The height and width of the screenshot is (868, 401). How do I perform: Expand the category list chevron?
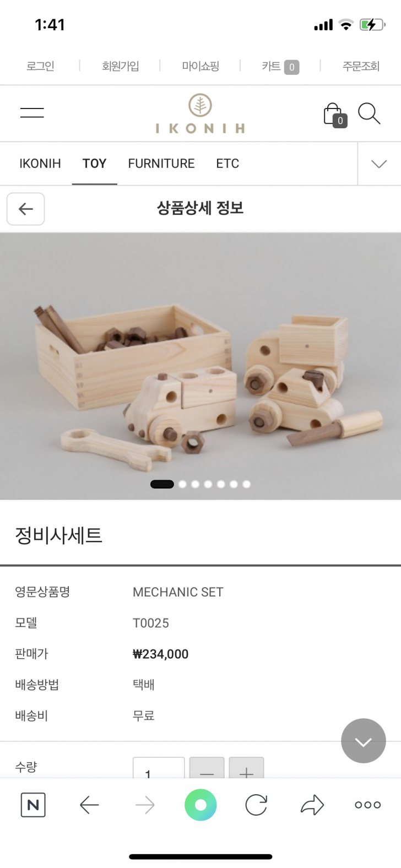point(379,164)
